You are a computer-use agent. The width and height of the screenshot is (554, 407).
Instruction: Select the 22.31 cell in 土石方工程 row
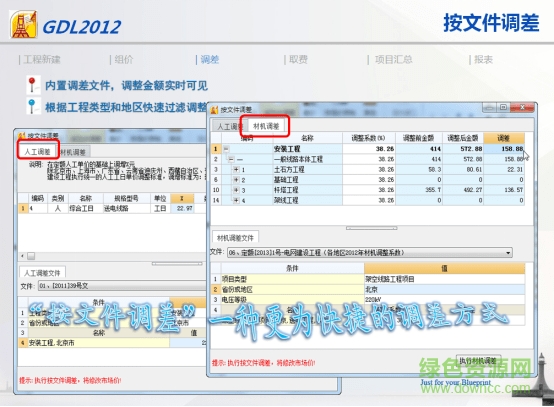[504, 170]
